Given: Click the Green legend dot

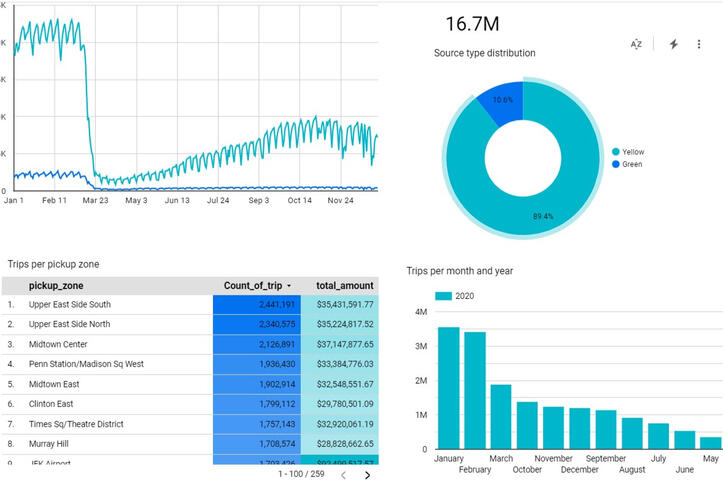Looking at the screenshot, I should pos(614,164).
